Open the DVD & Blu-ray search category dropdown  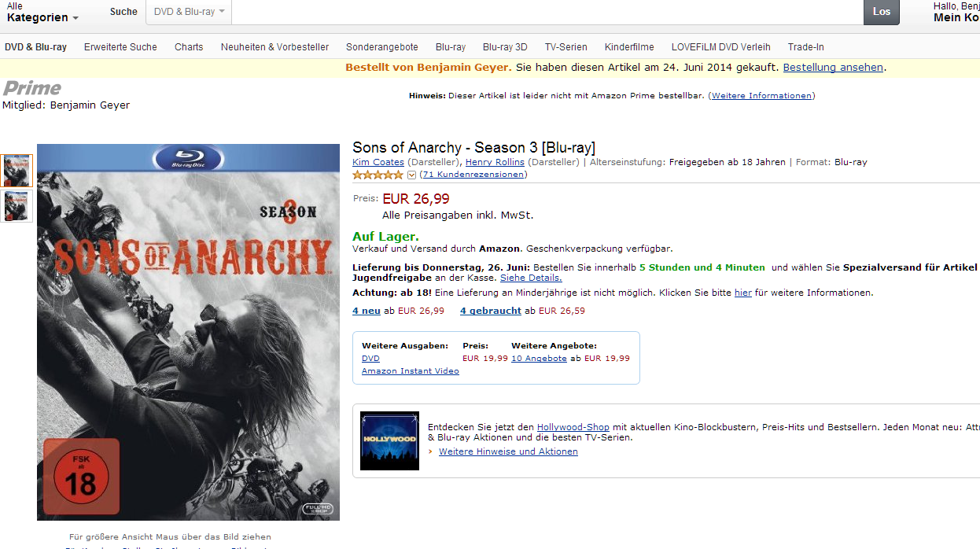click(x=189, y=12)
